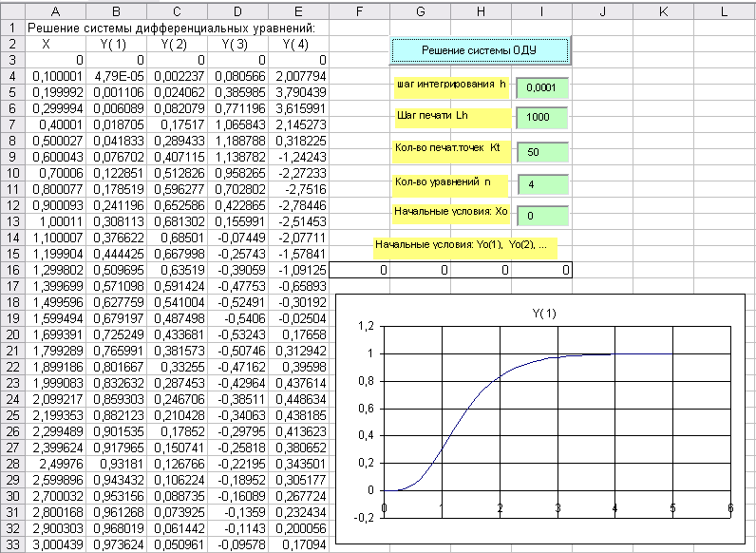Select column A header

coord(55,11)
